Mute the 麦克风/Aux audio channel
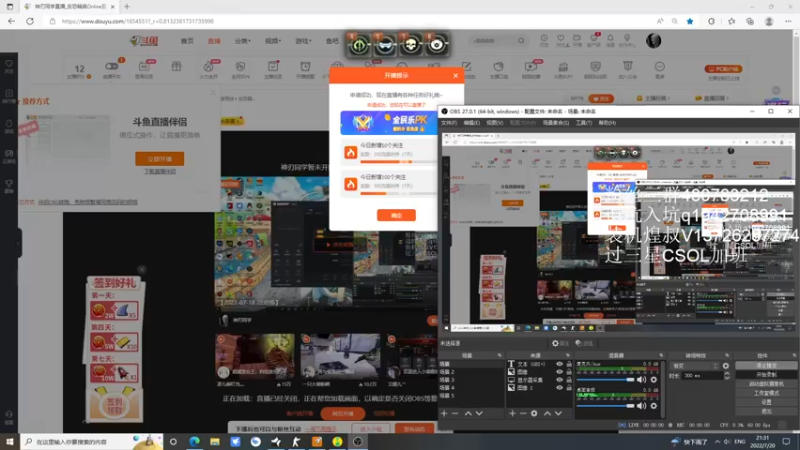Viewport: 800px width, 450px height. point(642,380)
